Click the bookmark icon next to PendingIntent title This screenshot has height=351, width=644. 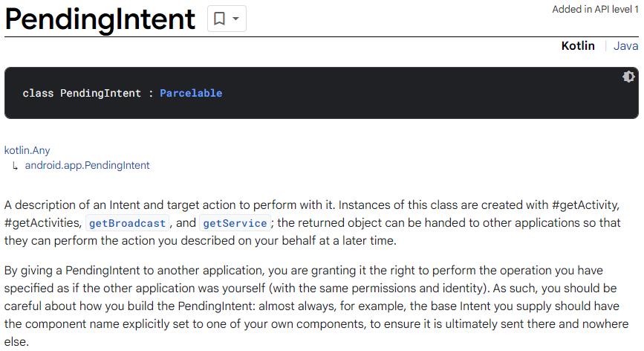click(x=219, y=19)
